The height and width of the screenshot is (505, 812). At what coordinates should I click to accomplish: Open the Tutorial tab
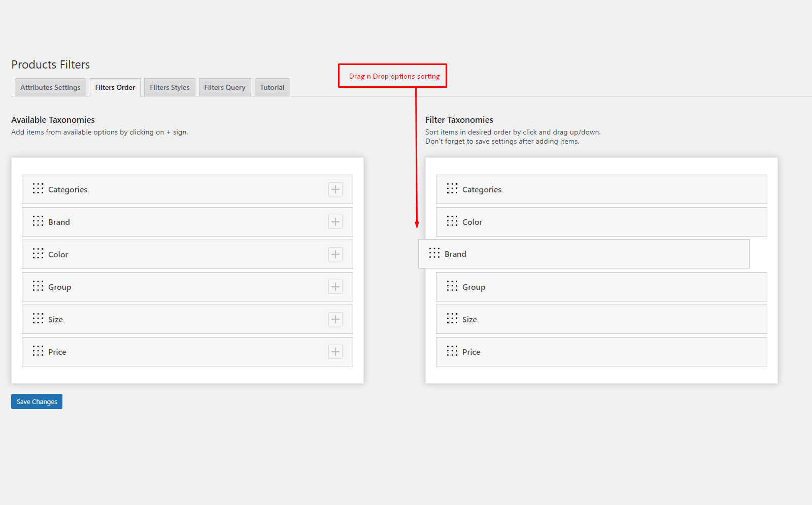pyautogui.click(x=272, y=87)
